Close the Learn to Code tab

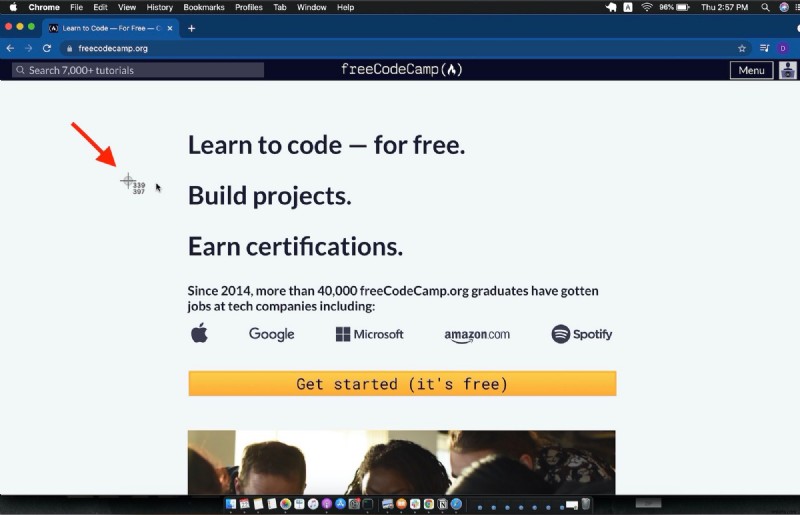tap(170, 29)
